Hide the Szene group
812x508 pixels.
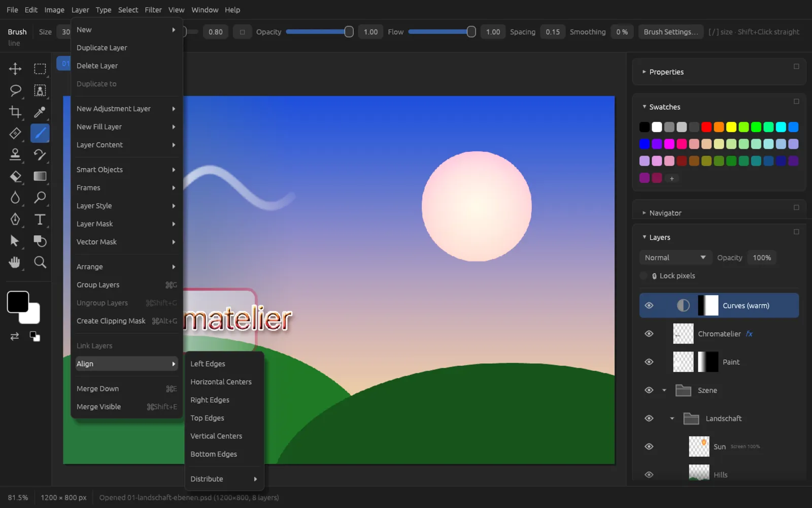coord(649,390)
